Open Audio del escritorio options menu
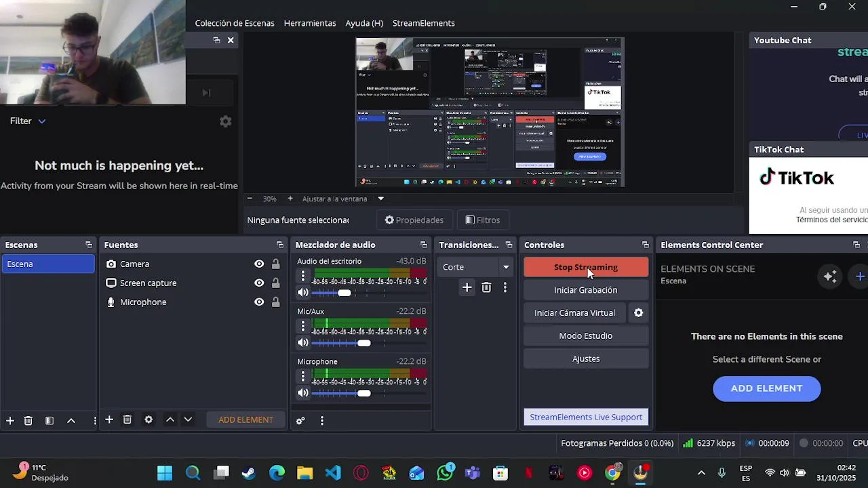Viewport: 868px width, 488px height. click(x=303, y=276)
